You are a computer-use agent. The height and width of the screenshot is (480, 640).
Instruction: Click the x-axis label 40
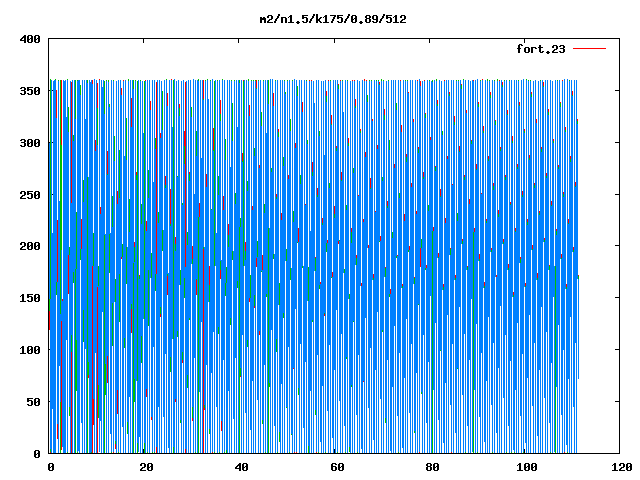242,467
